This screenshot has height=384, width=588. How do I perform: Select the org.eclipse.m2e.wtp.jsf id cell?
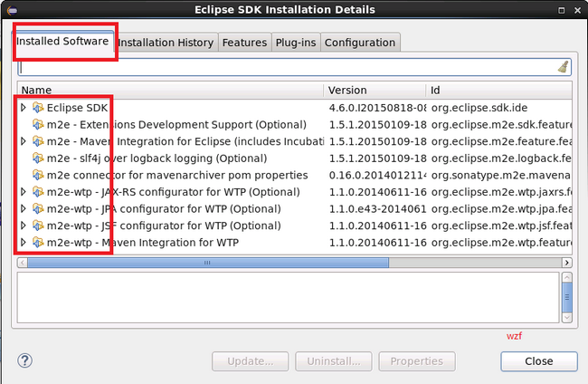tap(501, 226)
